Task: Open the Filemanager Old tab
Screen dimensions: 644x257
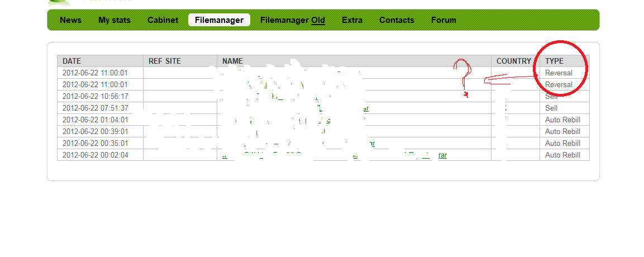Action: [293, 20]
